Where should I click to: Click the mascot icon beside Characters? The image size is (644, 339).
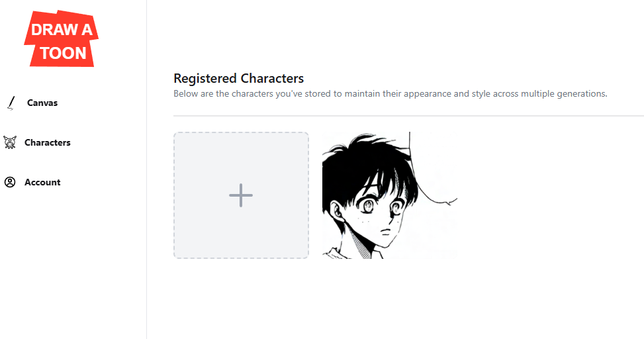10,142
